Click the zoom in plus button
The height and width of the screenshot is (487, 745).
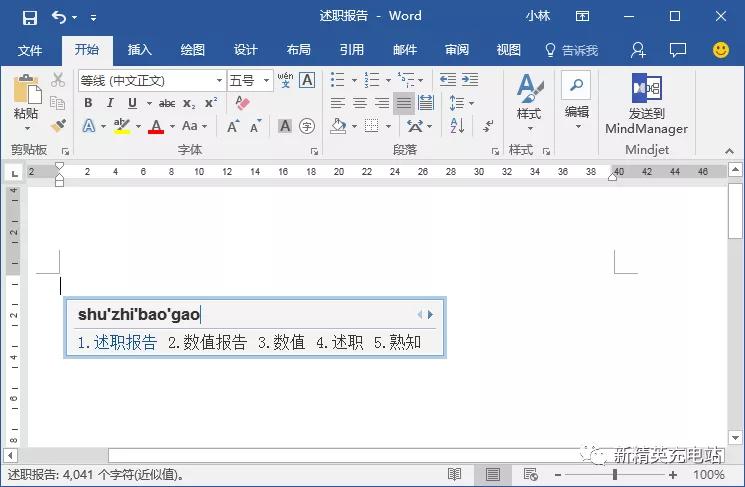click(673, 474)
